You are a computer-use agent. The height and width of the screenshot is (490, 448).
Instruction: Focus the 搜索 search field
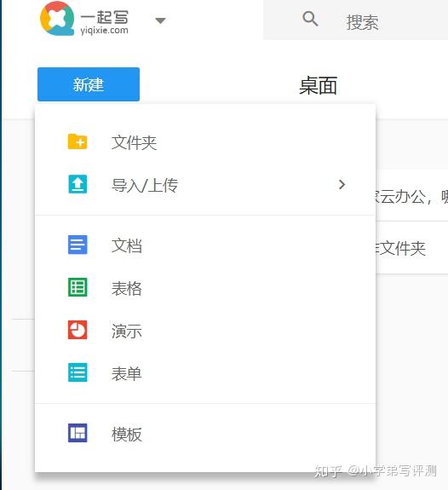click(x=355, y=20)
